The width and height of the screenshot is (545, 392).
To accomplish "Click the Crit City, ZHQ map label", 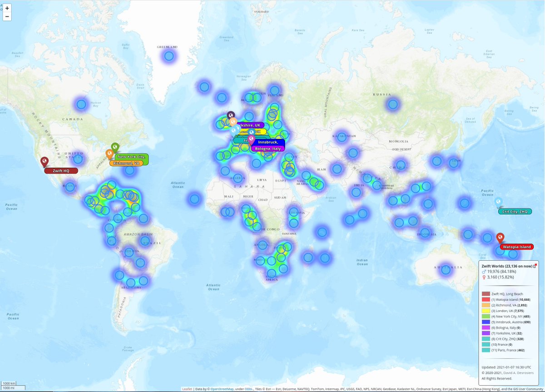I will (x=515, y=212).
